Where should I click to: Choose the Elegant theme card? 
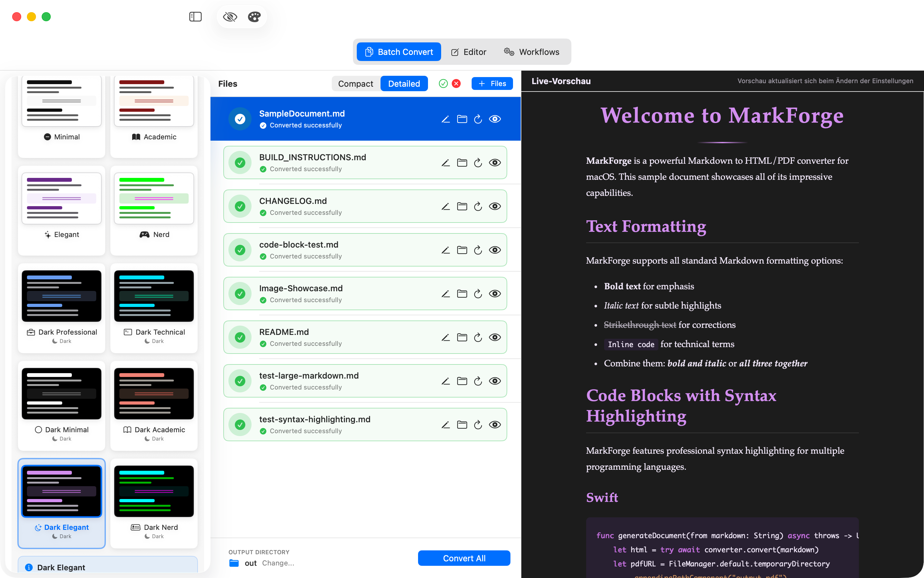[x=62, y=210]
